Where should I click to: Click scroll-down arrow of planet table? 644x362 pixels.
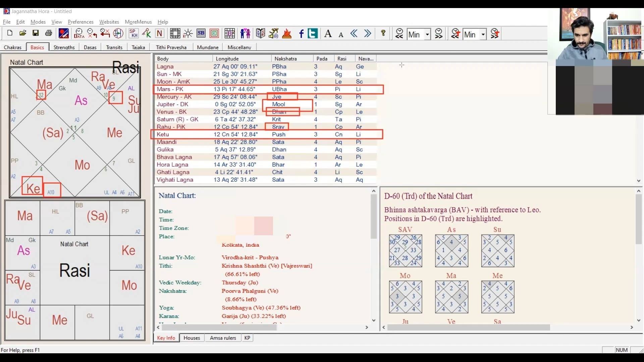639,181
